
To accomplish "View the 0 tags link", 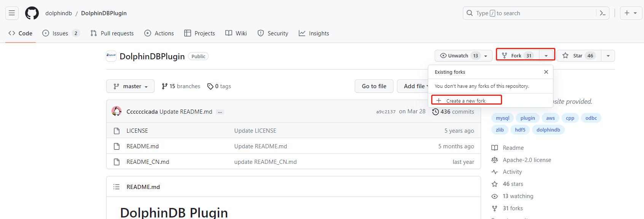I will click(x=219, y=86).
